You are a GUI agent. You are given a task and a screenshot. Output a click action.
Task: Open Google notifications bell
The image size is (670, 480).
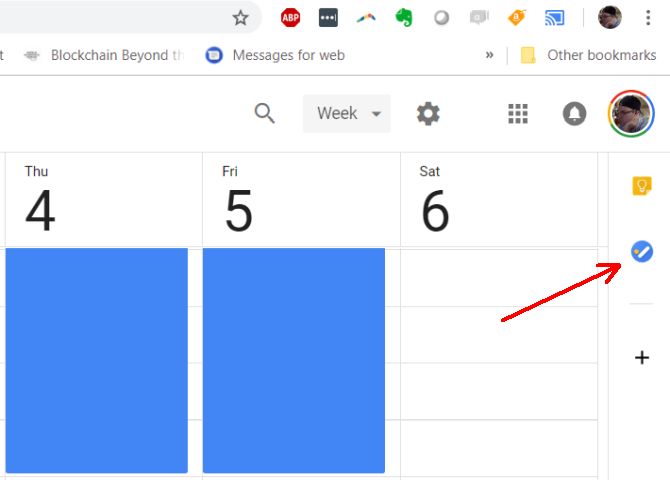tap(574, 114)
